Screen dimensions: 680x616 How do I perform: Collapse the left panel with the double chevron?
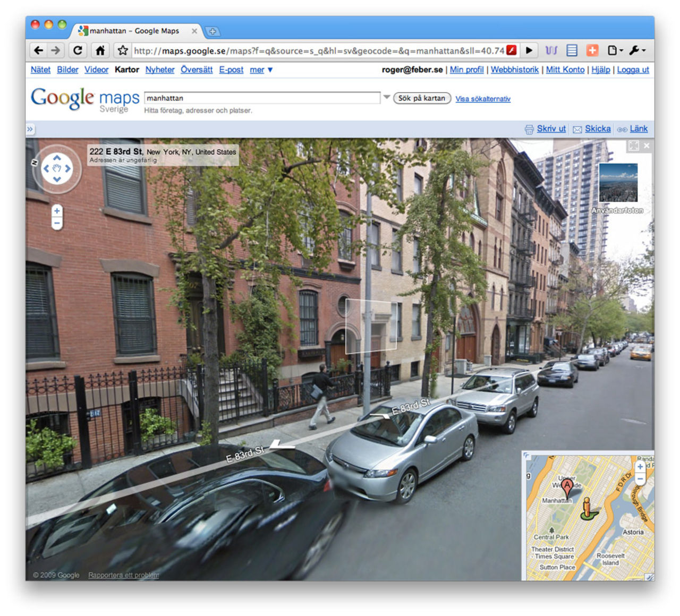[30, 129]
